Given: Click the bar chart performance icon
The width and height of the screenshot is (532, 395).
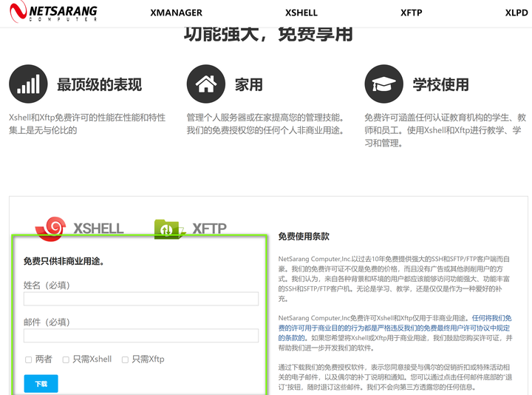Looking at the screenshot, I should [x=28, y=84].
